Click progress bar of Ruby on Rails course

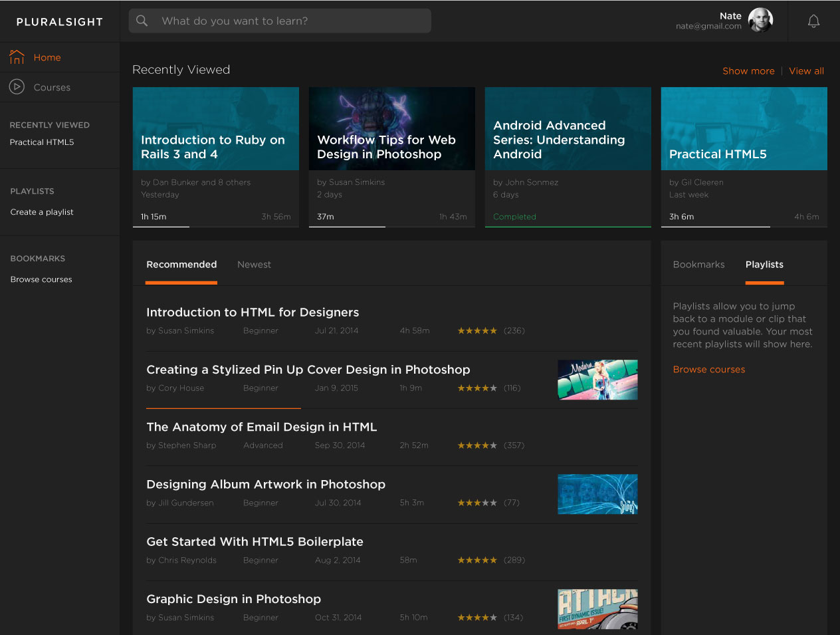point(216,227)
